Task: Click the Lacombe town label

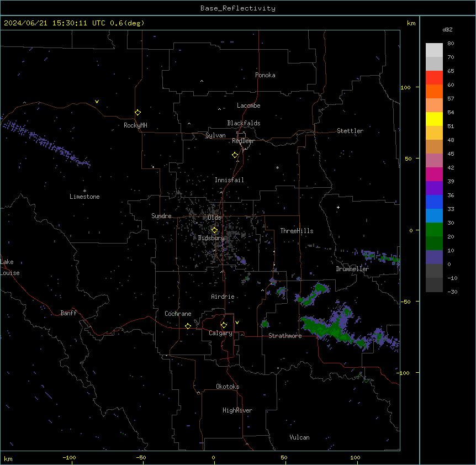Action: pos(248,105)
